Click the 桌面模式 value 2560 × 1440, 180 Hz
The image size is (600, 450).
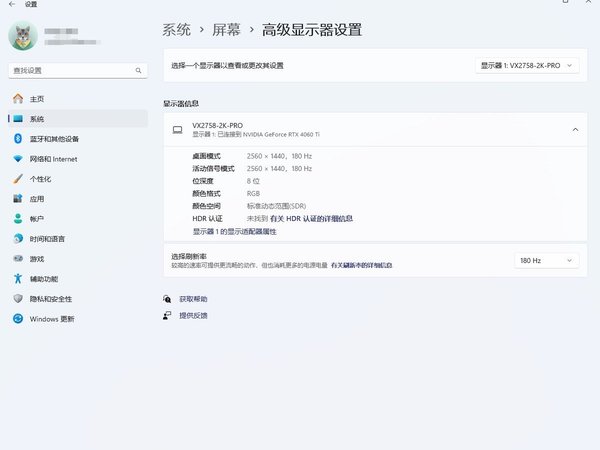coord(279,156)
